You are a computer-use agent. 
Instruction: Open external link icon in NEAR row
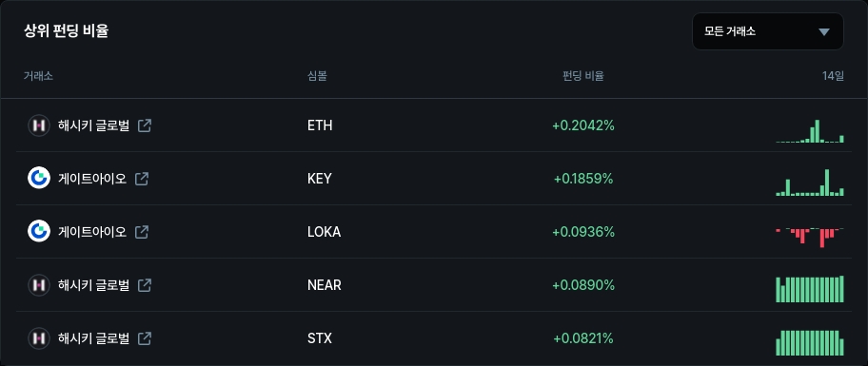[x=145, y=285]
